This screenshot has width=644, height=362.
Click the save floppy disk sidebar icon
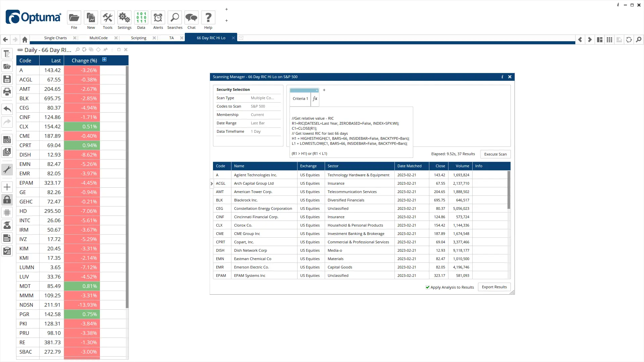click(7, 79)
